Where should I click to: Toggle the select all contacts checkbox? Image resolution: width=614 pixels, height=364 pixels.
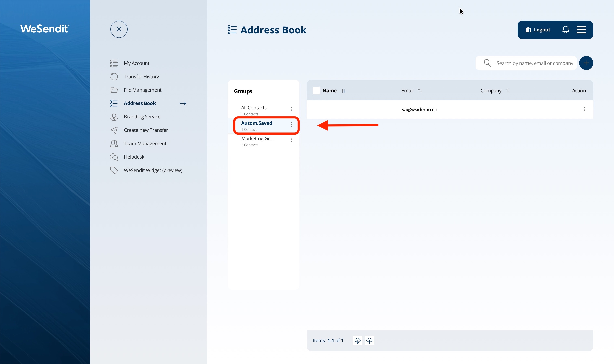(x=316, y=90)
